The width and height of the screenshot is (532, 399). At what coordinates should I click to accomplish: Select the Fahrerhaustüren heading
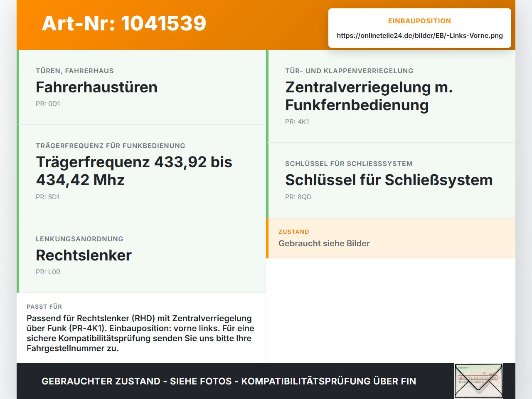pyautogui.click(x=96, y=87)
